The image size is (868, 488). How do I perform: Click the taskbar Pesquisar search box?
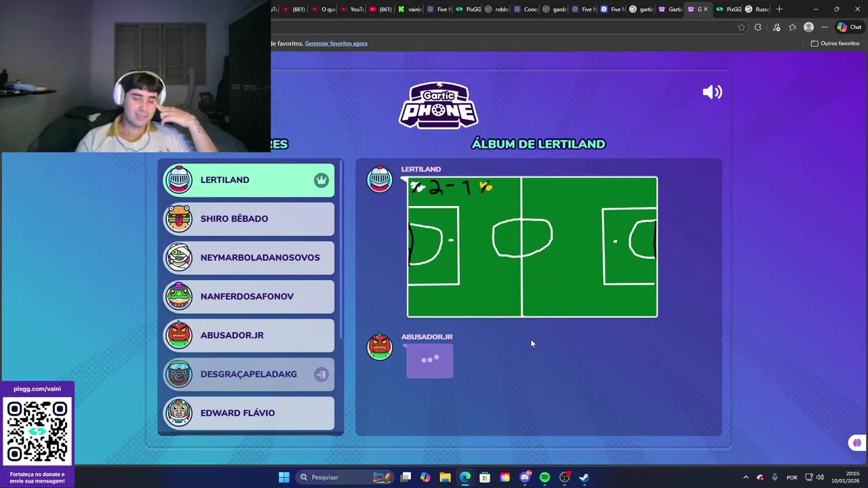[x=344, y=477]
